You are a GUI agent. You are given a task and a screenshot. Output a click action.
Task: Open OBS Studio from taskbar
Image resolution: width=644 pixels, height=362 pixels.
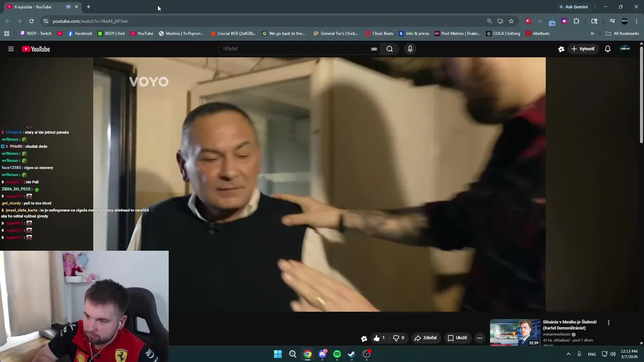[367, 354]
